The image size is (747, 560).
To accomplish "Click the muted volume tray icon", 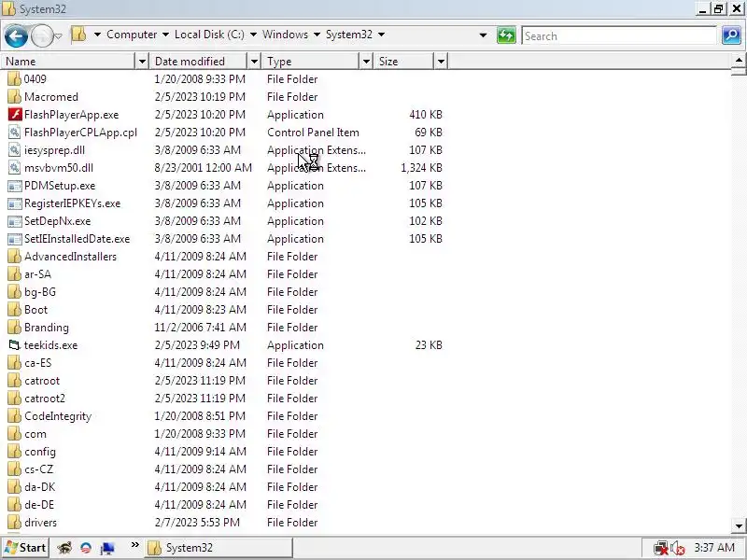I will click(678, 549).
